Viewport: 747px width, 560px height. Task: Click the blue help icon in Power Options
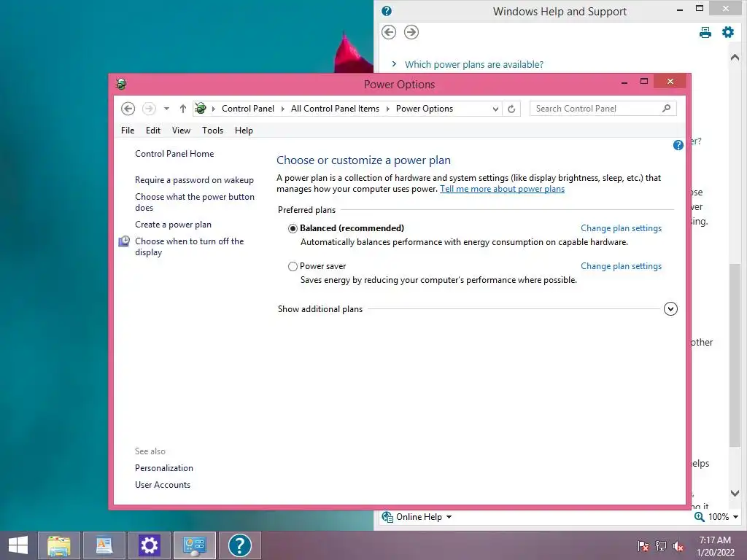pyautogui.click(x=678, y=145)
